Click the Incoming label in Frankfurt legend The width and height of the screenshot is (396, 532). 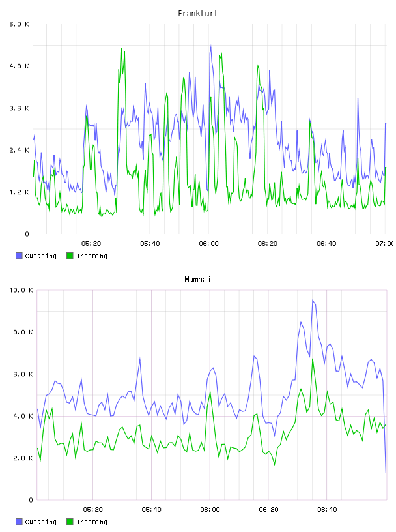(x=92, y=256)
